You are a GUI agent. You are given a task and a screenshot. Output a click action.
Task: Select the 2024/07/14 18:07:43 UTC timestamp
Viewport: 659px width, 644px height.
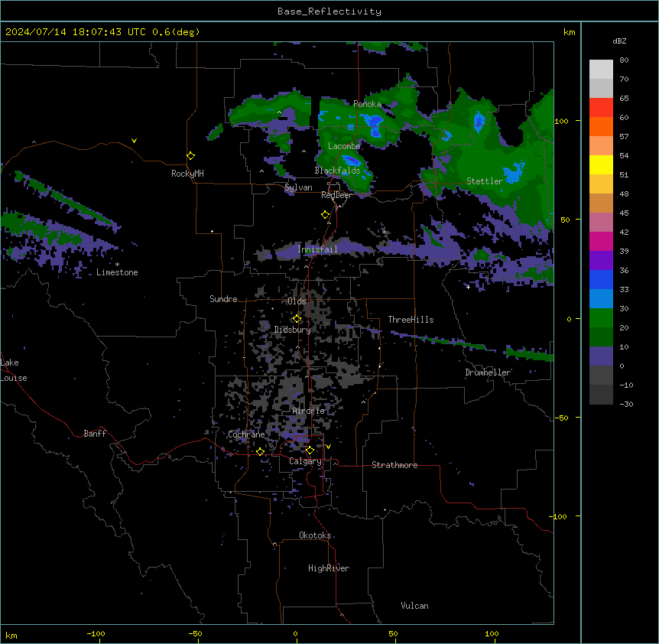pos(76,32)
